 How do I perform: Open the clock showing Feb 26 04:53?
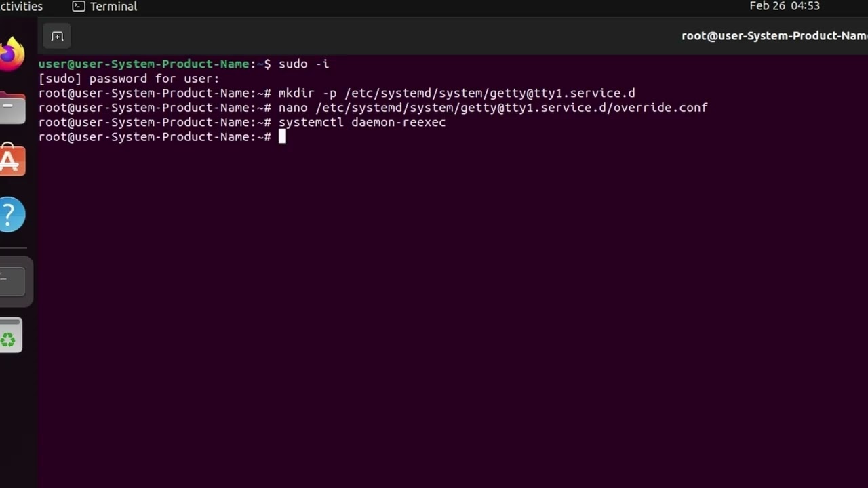(785, 6)
